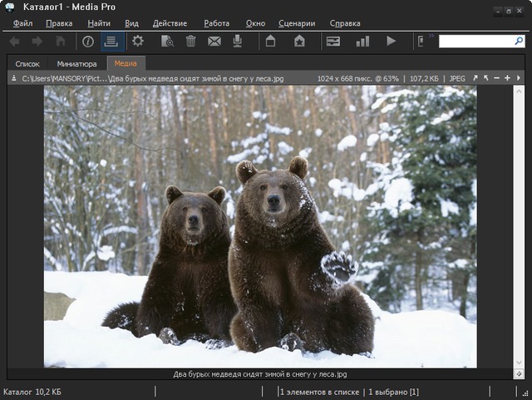
Task: Open the search field dropdown magnifier
Action: [x=518, y=41]
